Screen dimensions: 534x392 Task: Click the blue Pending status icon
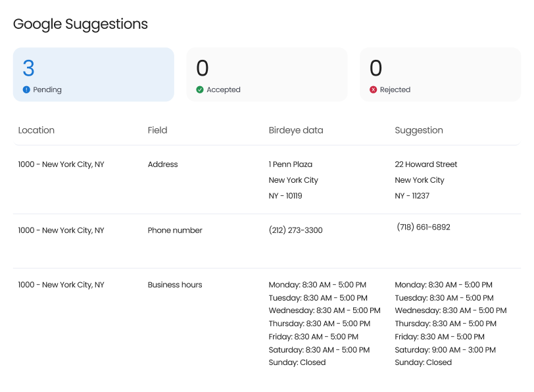point(26,89)
